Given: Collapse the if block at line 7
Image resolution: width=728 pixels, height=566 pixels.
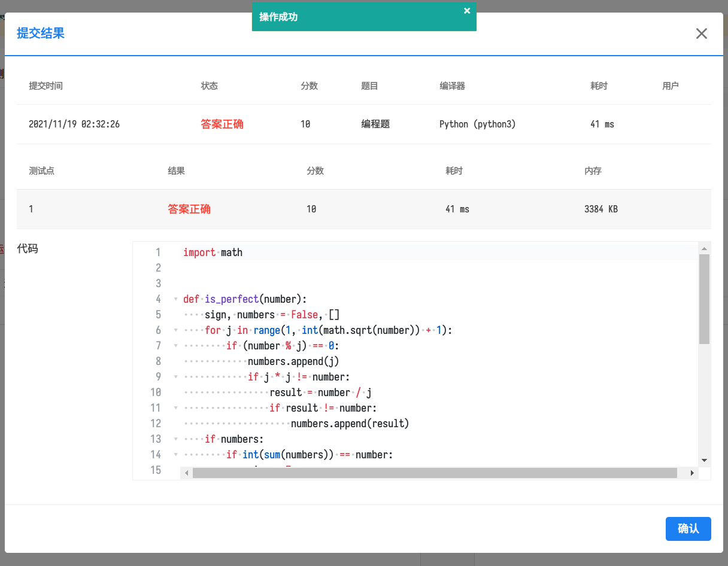Looking at the screenshot, I should coord(175,346).
